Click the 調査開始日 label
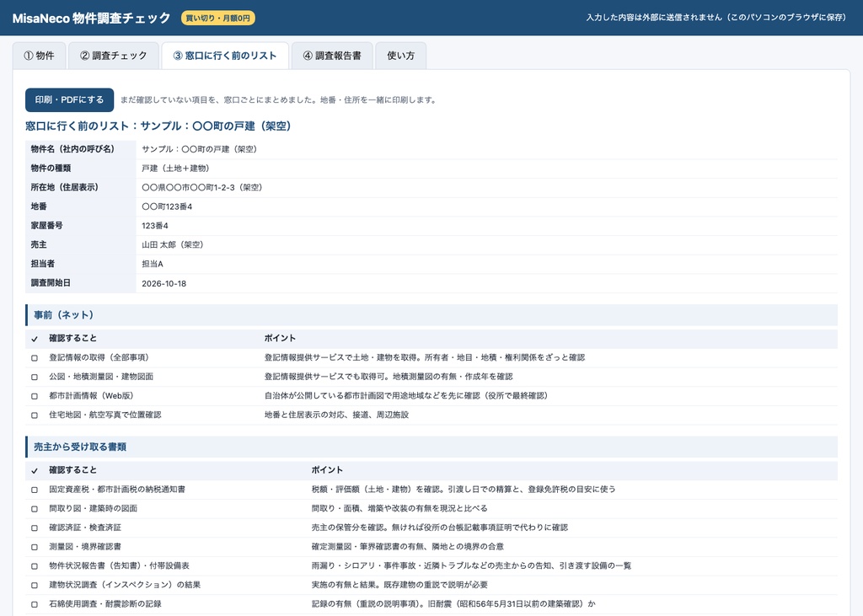863x616 pixels. [51, 283]
